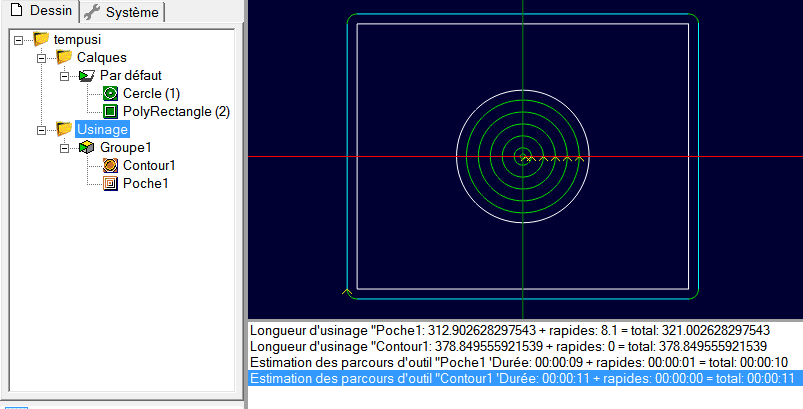
Task: Select the Contour1 machining operation
Action: (150, 165)
